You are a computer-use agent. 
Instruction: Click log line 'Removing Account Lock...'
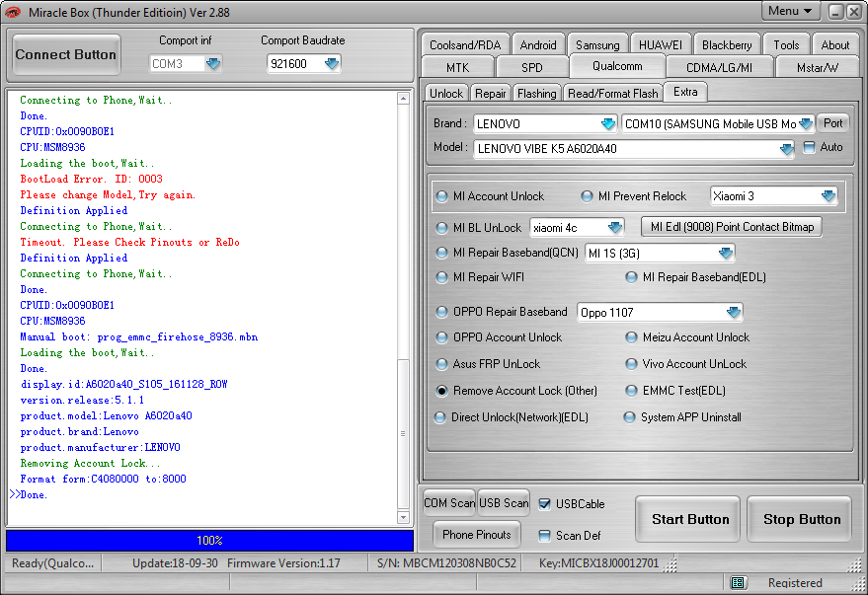coord(90,464)
